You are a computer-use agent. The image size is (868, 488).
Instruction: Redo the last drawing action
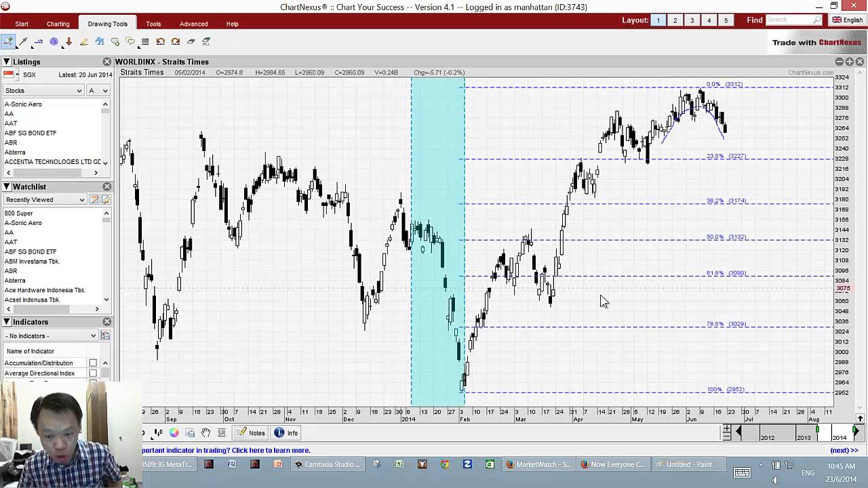click(x=176, y=42)
